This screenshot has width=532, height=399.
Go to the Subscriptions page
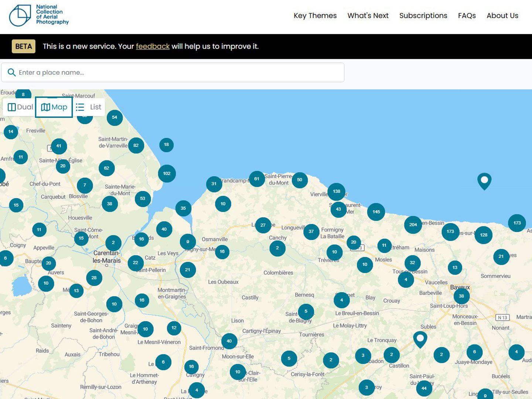(423, 16)
